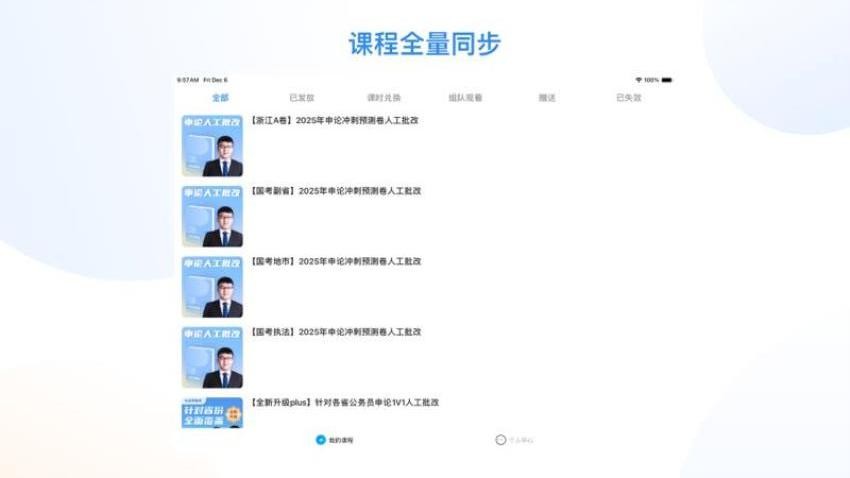Show the 已失效 tab
The image size is (850, 478).
point(629,98)
